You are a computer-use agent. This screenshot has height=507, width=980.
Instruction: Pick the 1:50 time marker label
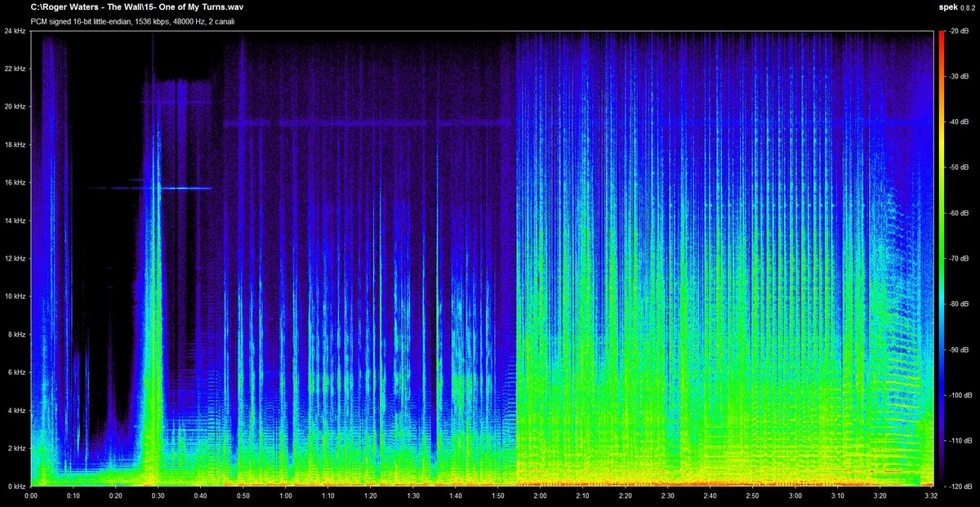[x=498, y=496]
